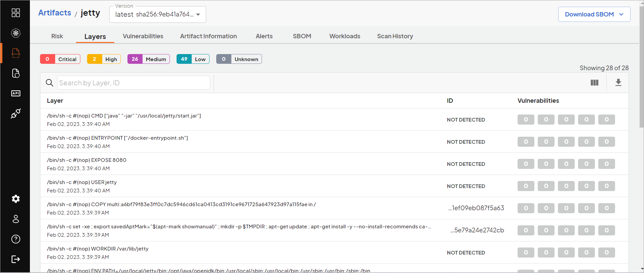This screenshot has height=273, width=644.
Task: Click layer ID ...1ef09eb087f5a63
Action: pyautogui.click(x=476, y=208)
